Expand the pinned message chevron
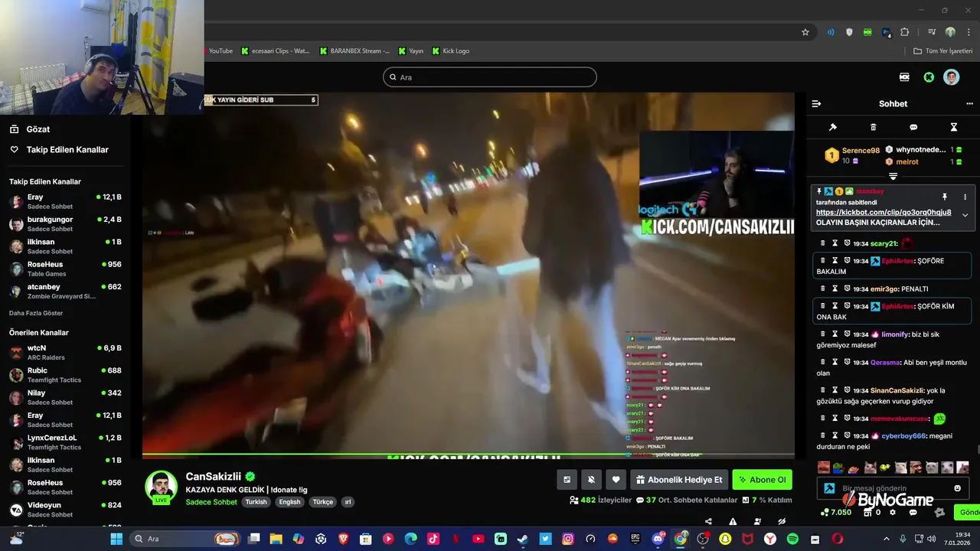The width and height of the screenshot is (980, 551). [965, 215]
